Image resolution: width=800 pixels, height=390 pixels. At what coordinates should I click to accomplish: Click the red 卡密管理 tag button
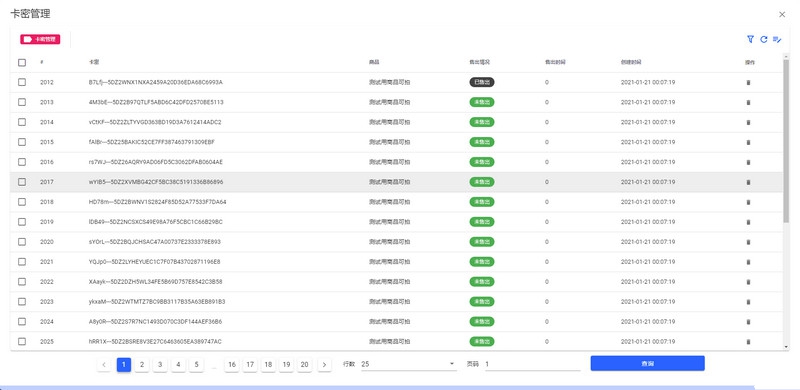40,39
